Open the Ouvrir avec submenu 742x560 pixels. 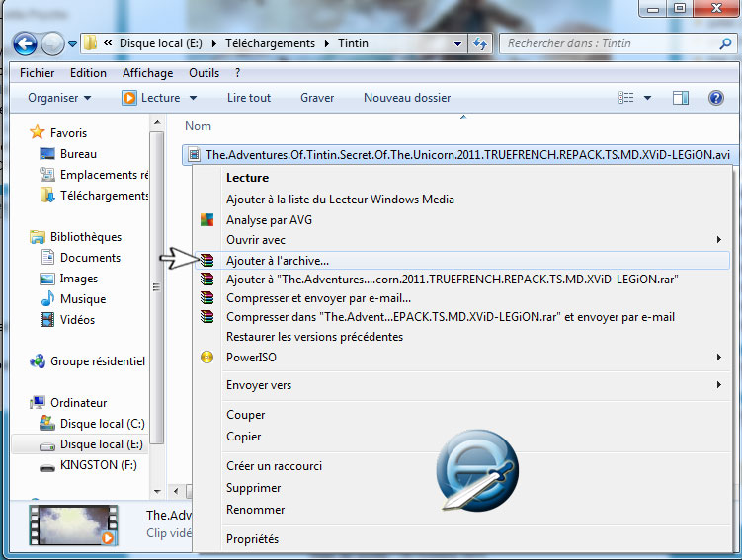pyautogui.click(x=461, y=240)
